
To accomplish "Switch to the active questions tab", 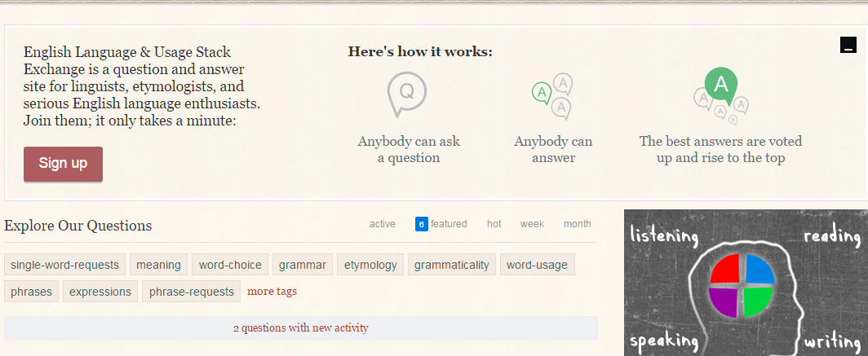I will tap(383, 224).
